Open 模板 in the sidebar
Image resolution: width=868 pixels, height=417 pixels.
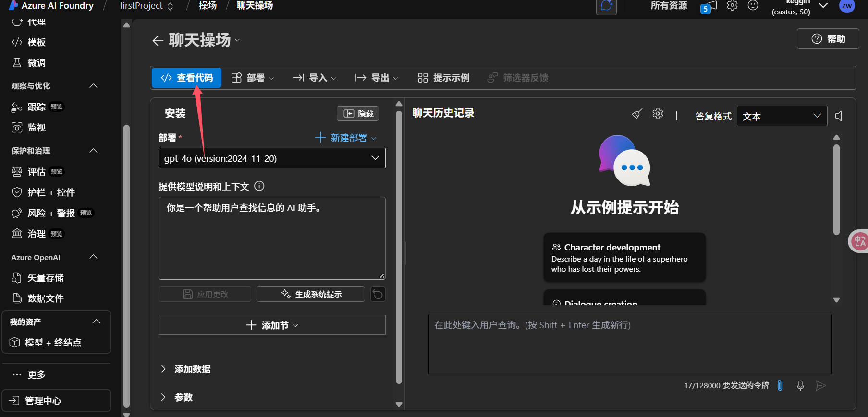pos(29,42)
